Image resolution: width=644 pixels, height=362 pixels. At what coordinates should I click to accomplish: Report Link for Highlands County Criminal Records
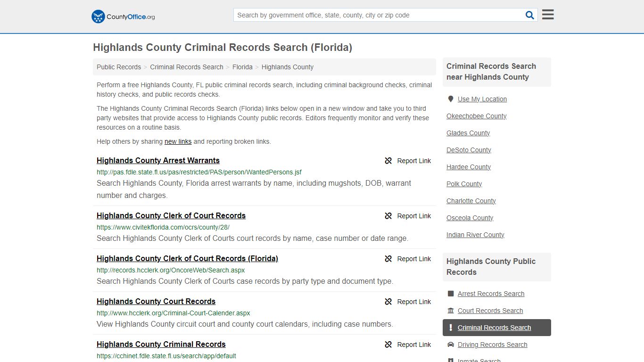tap(414, 345)
